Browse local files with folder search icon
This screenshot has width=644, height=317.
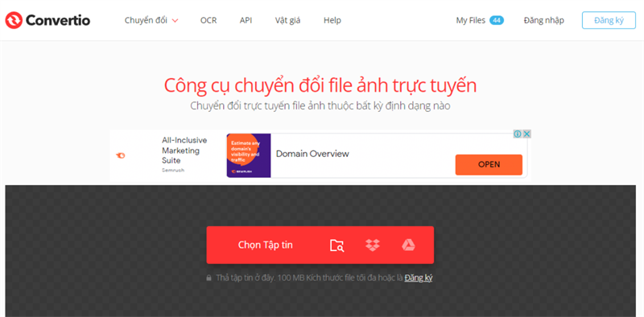(x=336, y=245)
